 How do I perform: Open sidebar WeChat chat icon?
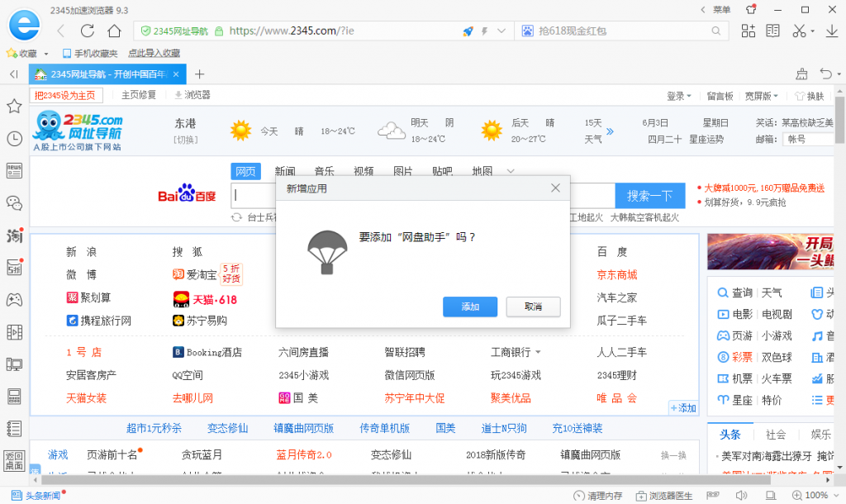pos(14,203)
